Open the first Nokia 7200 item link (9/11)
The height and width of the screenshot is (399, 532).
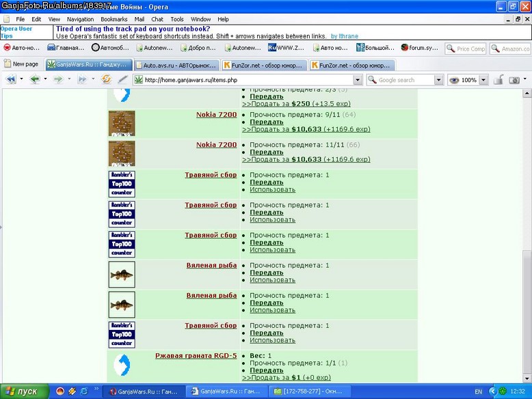[217, 115]
